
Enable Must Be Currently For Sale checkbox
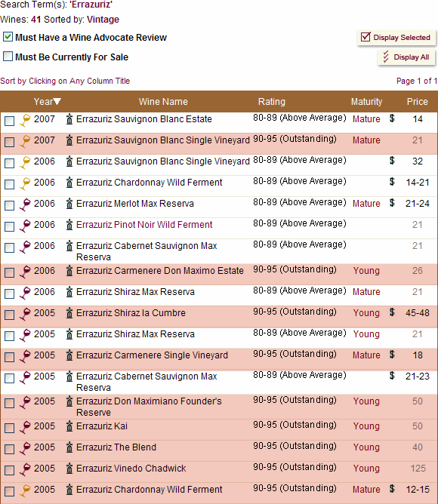8,57
